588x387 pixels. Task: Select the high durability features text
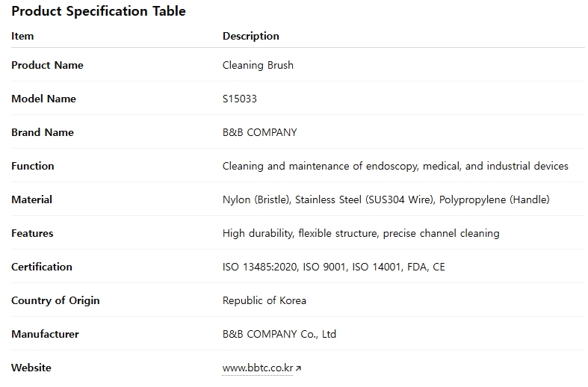361,233
